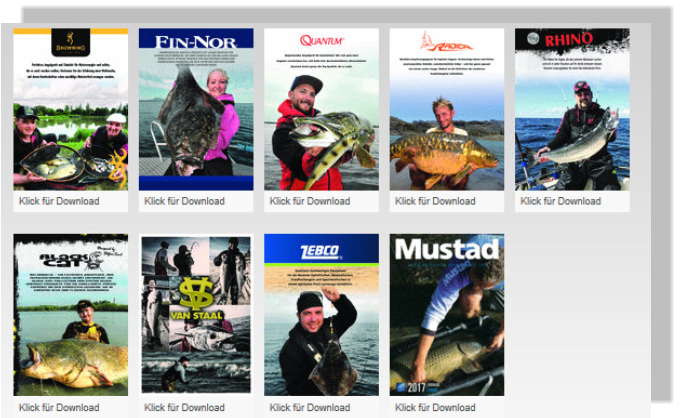Click 'Klick für Download' under Black Cat
The image size is (680, 418).
coord(59,408)
